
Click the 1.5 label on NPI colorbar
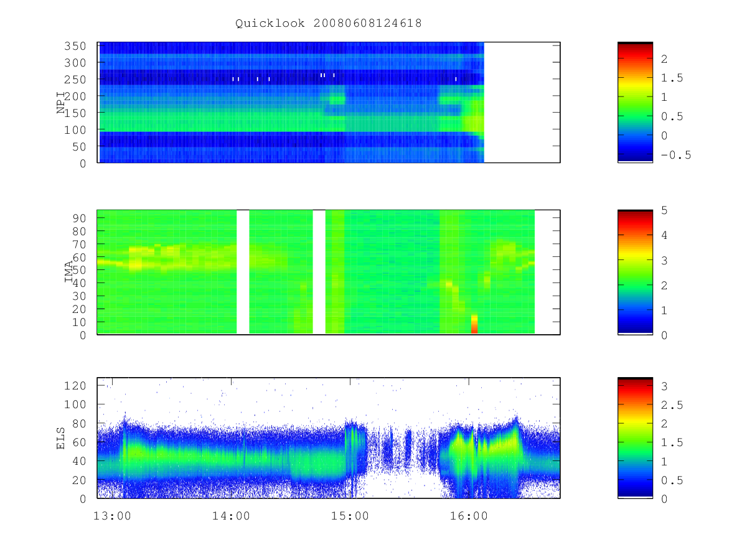pos(672,78)
